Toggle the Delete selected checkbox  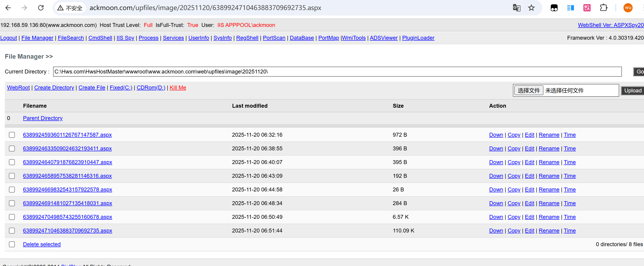(12, 244)
